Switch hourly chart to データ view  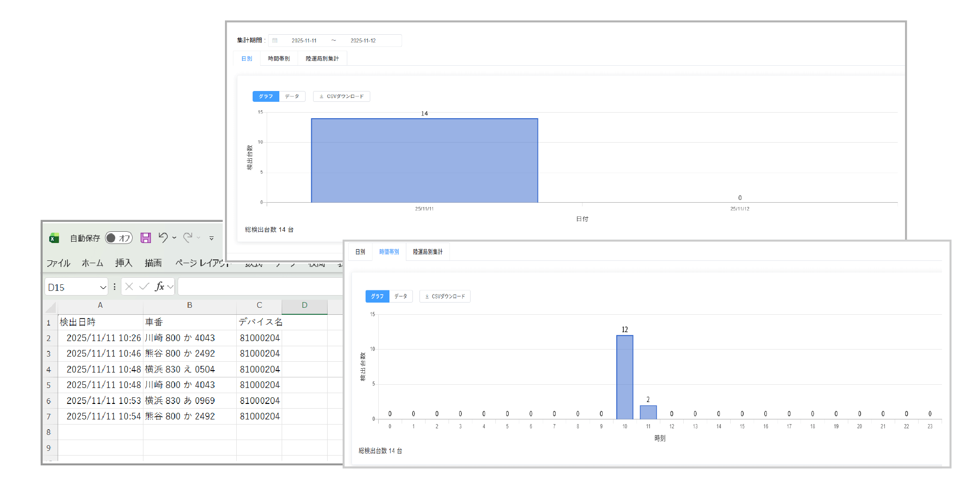click(x=401, y=296)
